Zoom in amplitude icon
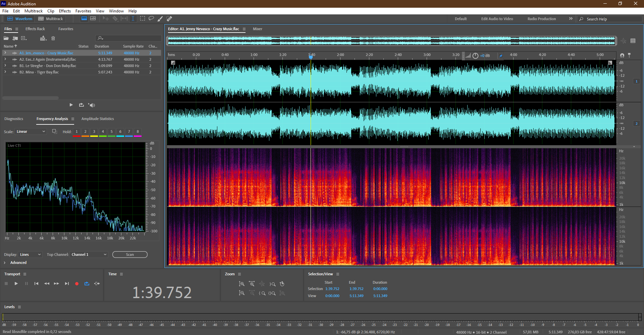This screenshot has width=644, height=335. coord(241,284)
